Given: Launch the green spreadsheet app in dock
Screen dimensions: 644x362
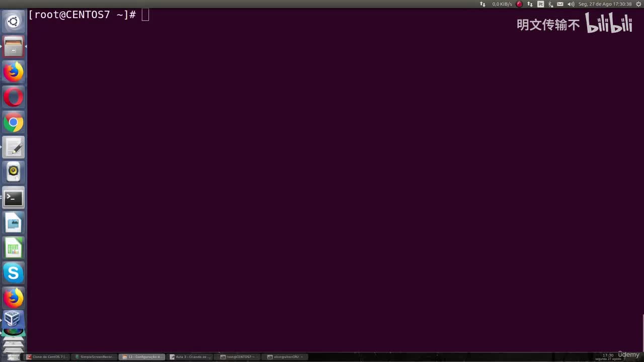Looking at the screenshot, I should [x=13, y=248].
